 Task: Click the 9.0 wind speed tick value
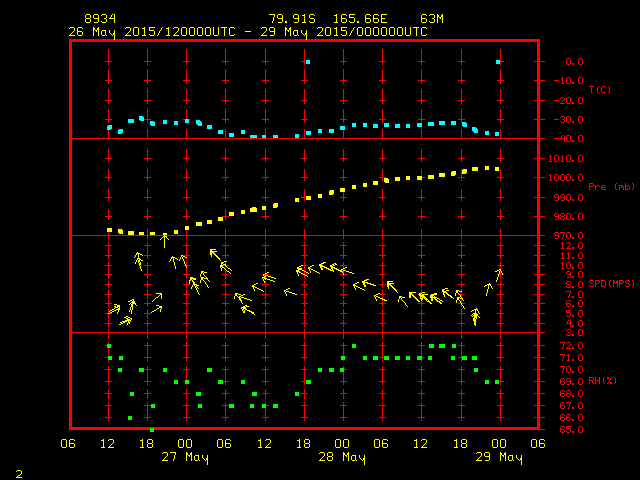574,275
